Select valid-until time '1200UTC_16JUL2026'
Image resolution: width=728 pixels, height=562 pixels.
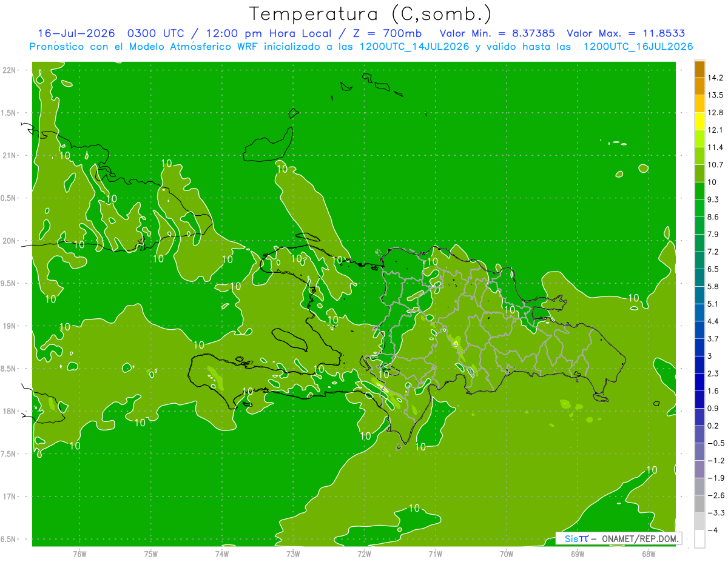(638, 47)
